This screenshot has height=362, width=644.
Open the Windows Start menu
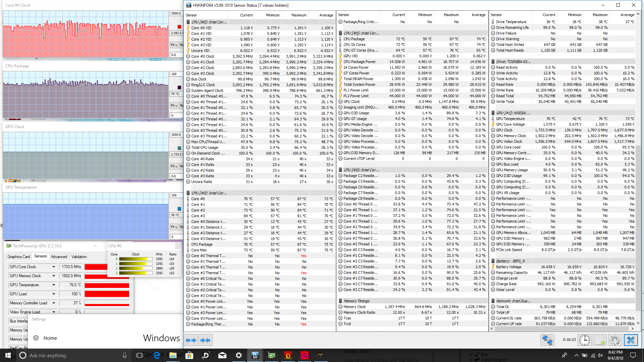(8, 355)
